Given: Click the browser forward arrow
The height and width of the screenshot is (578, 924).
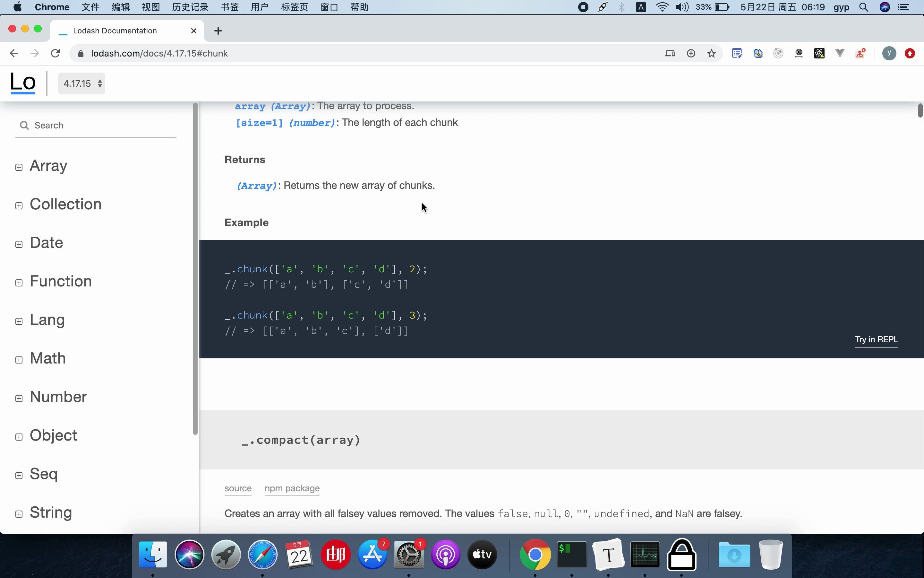Looking at the screenshot, I should (x=35, y=53).
